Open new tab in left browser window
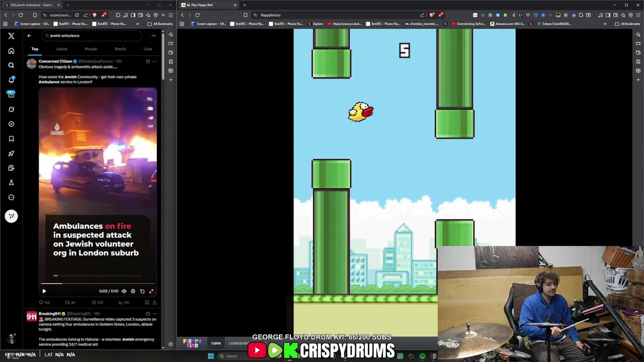644x362 pixels. tap(67, 5)
